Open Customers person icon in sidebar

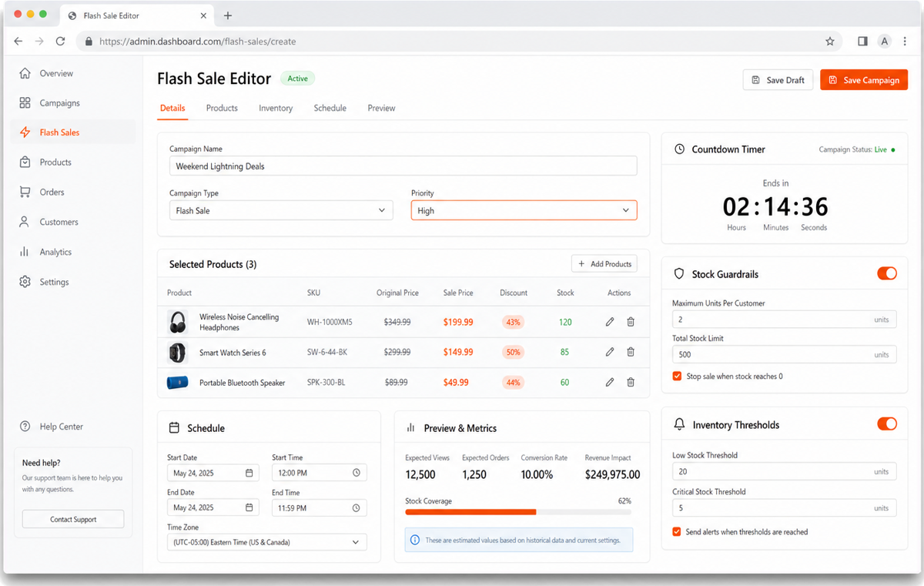25,222
